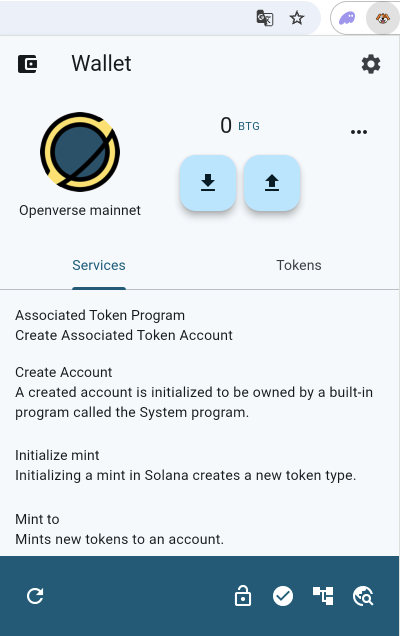The height and width of the screenshot is (636, 400).
Task: Click the receive download arrow button
Action: coord(208,183)
